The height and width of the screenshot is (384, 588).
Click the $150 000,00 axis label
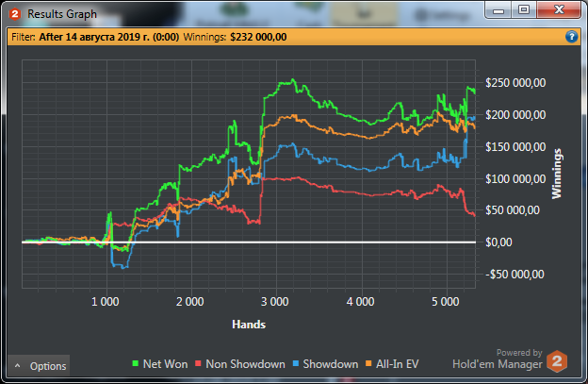[515, 146]
